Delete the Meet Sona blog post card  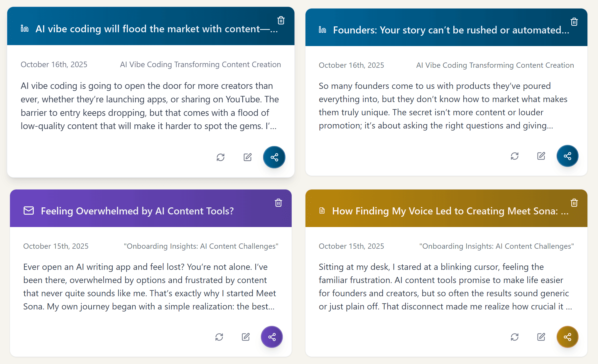pos(574,203)
